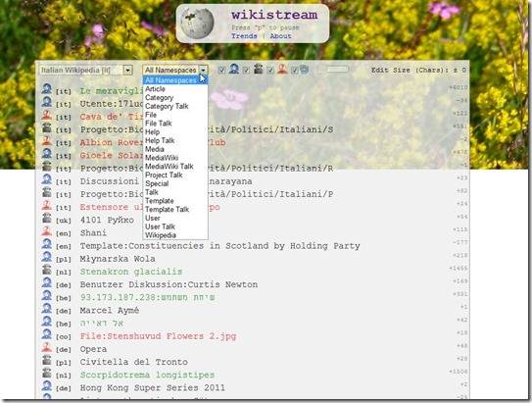Screen dimensions: 532x403
Task: Click robot icon on Progetto Politici/Italiani/R row
Action: pyautogui.click(x=46, y=167)
